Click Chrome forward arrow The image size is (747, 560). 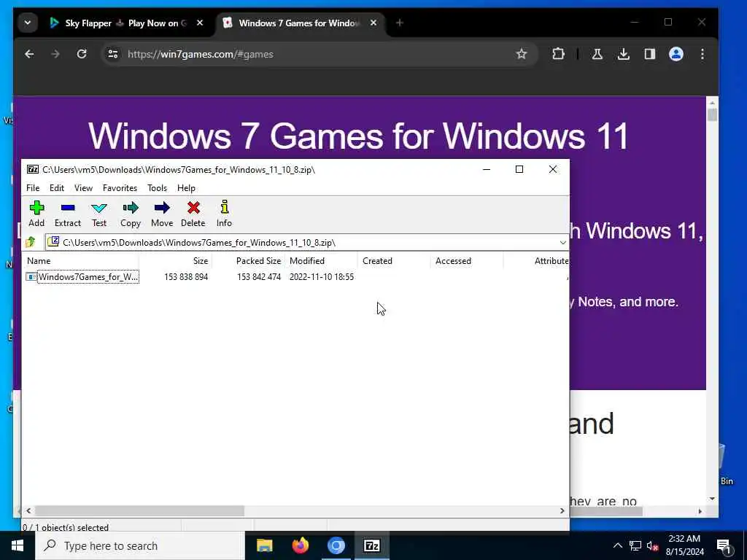(x=55, y=54)
